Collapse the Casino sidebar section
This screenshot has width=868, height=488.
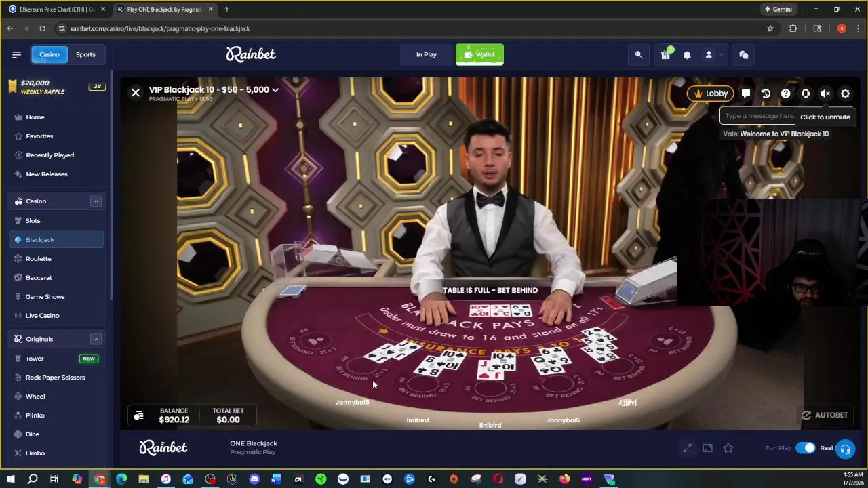click(96, 201)
